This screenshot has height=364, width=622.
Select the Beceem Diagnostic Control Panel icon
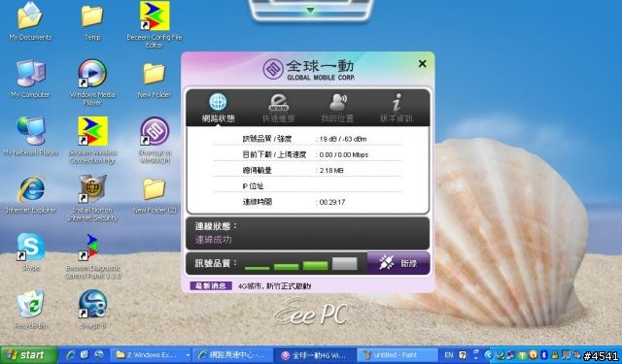(92, 256)
